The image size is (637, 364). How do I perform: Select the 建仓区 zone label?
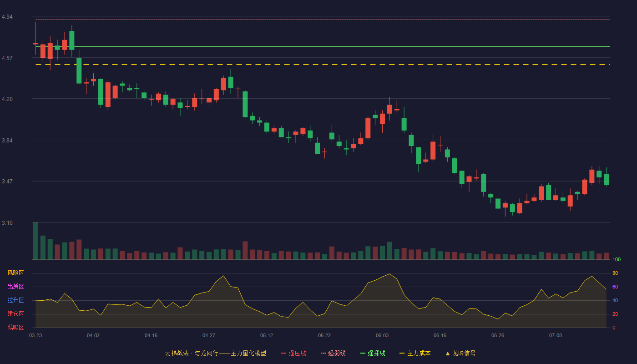(15, 314)
